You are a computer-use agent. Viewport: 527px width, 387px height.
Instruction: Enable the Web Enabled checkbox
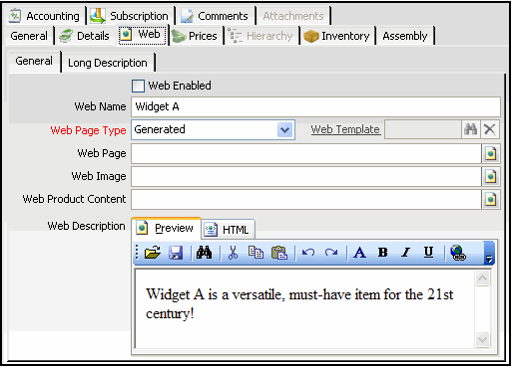coord(138,86)
